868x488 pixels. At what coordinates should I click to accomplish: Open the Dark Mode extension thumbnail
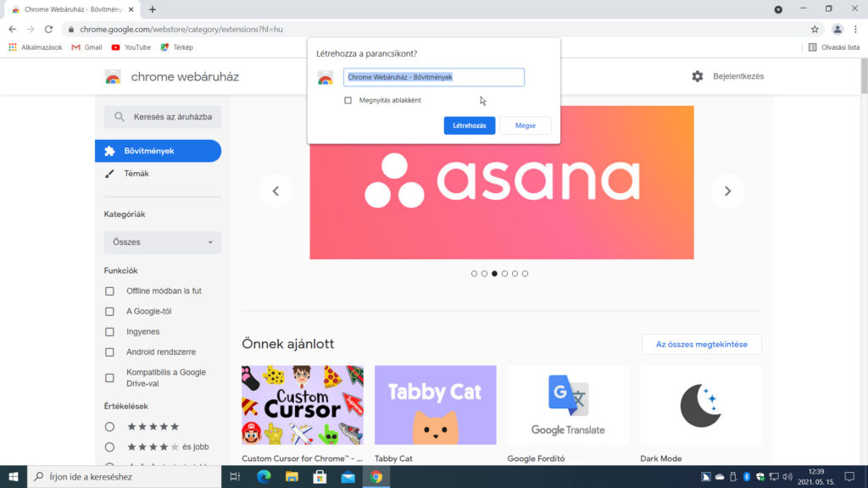(x=701, y=405)
